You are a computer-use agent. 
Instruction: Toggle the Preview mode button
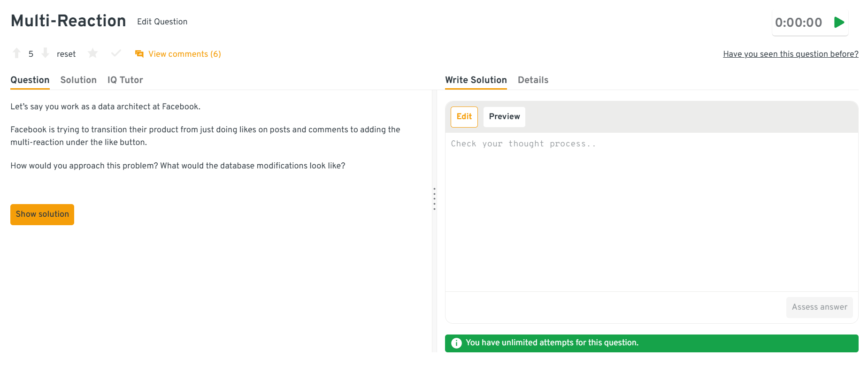[504, 117]
